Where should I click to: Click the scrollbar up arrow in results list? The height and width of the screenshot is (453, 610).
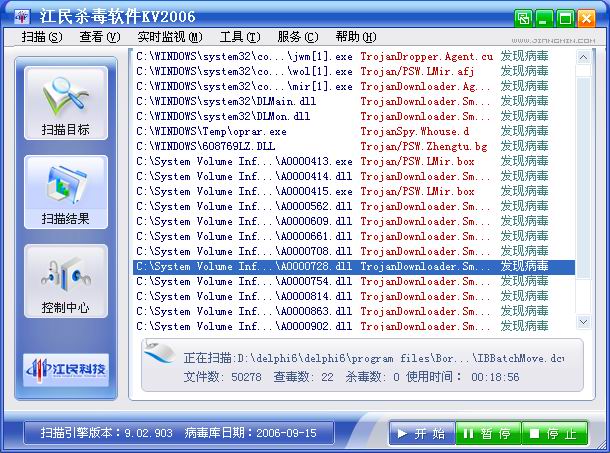tap(583, 57)
